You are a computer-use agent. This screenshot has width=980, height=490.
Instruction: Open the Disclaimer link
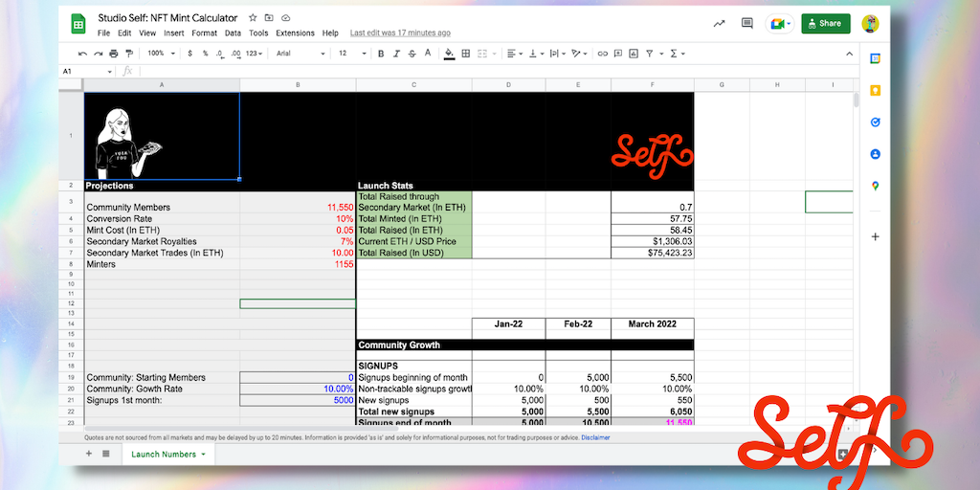595,437
